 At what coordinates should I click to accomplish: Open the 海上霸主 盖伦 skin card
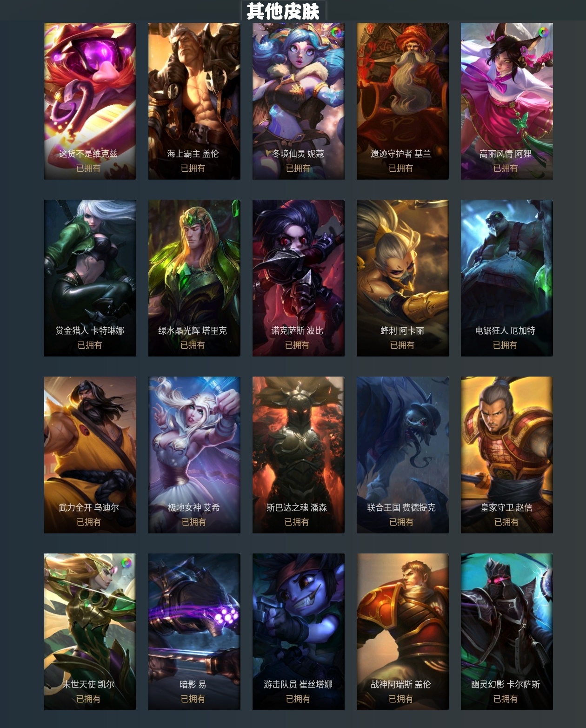click(x=194, y=101)
